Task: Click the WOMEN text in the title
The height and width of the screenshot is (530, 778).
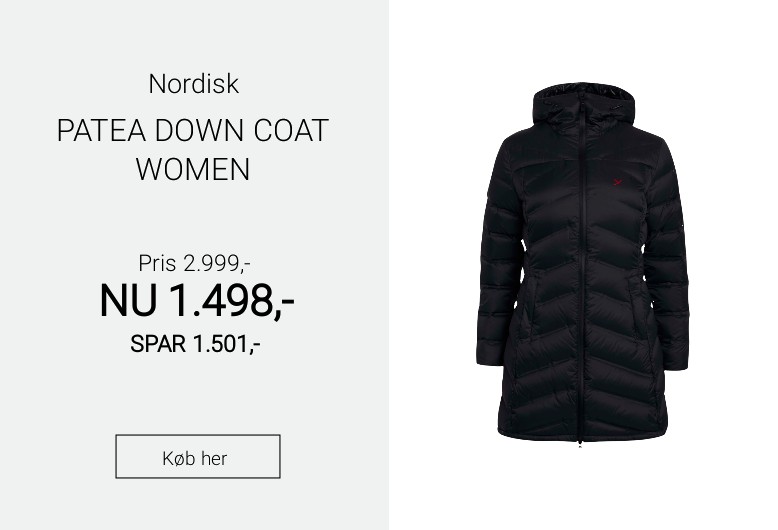Action: click(x=193, y=169)
